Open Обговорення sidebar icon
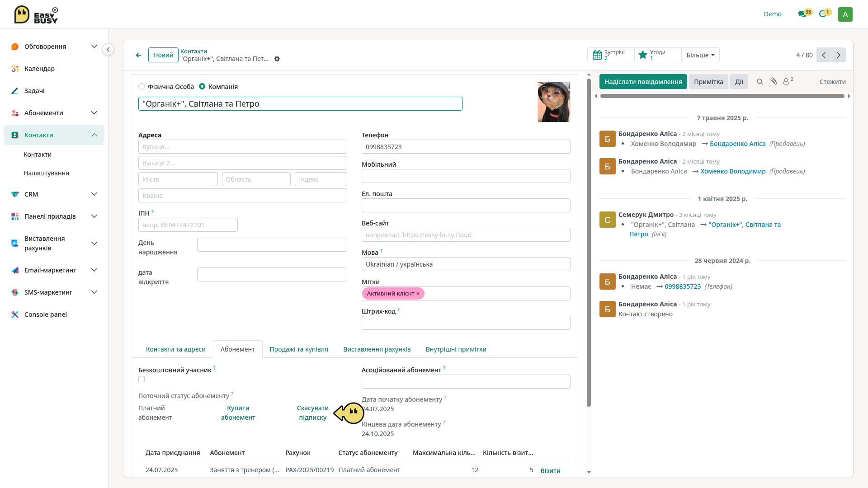868x488 pixels. click(15, 47)
